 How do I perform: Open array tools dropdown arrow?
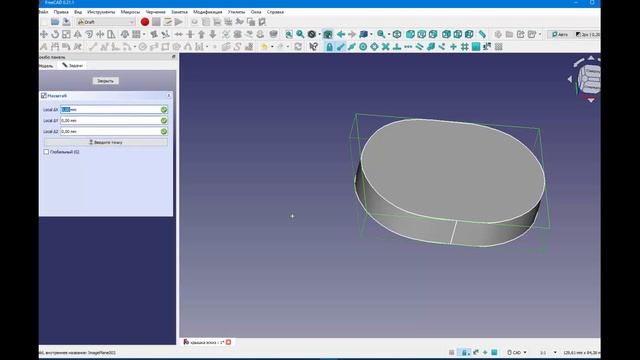pos(144,35)
